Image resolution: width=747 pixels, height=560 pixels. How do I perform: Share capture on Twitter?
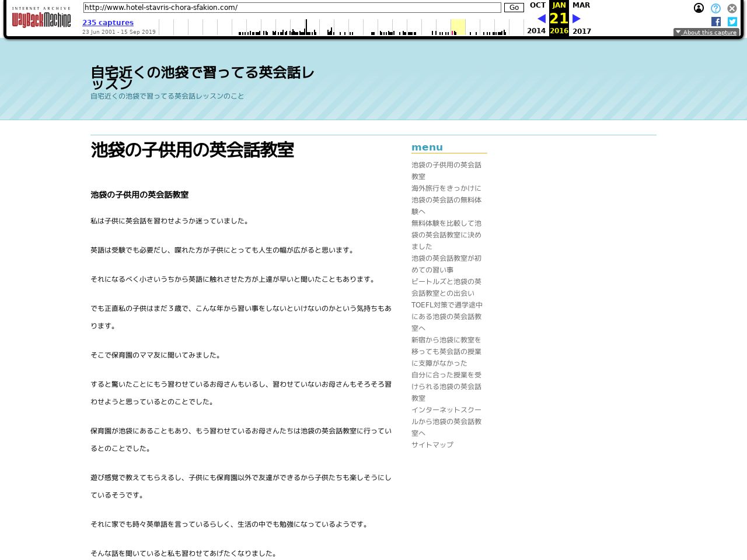point(732,22)
